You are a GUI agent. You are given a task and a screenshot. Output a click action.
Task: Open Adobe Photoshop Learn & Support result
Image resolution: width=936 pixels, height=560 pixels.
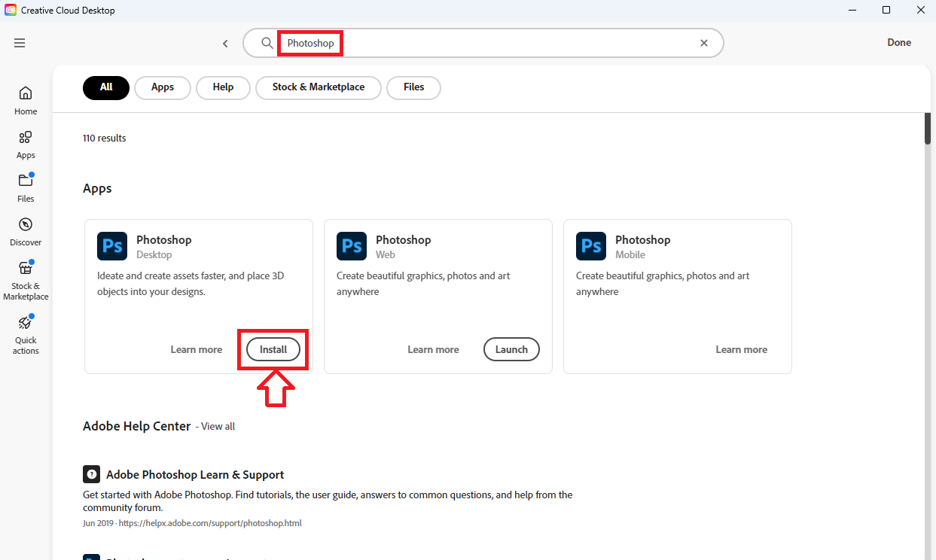pos(195,475)
